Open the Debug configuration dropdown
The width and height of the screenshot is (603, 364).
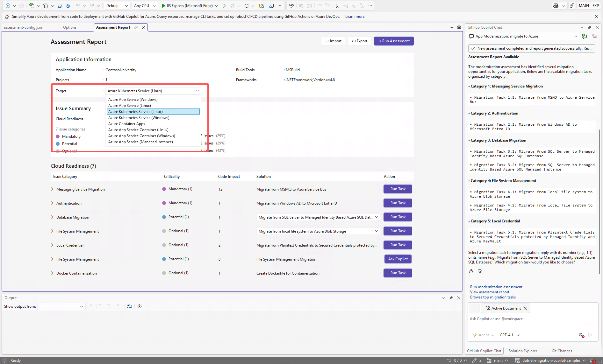coord(117,6)
